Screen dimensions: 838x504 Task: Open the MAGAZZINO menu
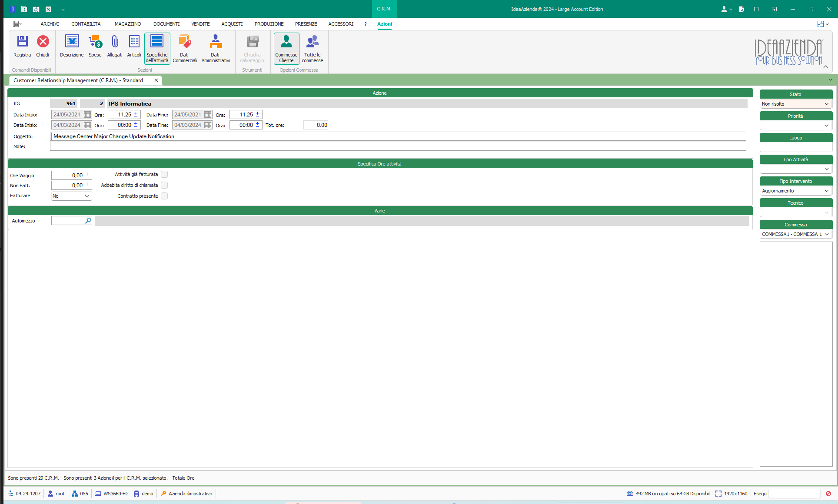[128, 24]
